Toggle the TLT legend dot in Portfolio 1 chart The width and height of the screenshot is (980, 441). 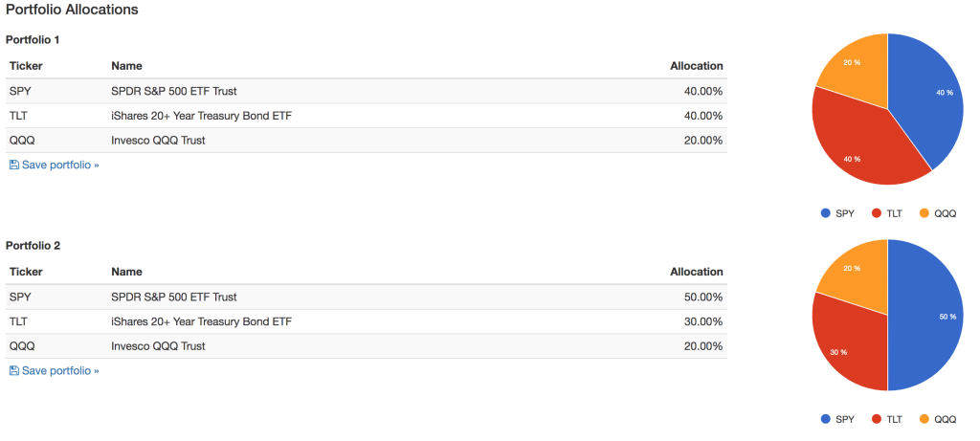point(877,213)
